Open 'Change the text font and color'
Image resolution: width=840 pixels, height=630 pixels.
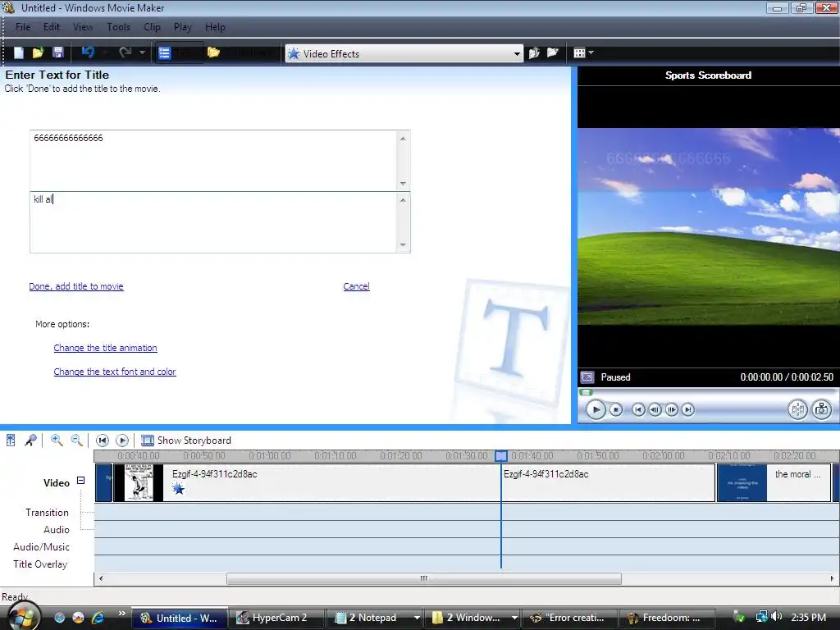pos(115,372)
